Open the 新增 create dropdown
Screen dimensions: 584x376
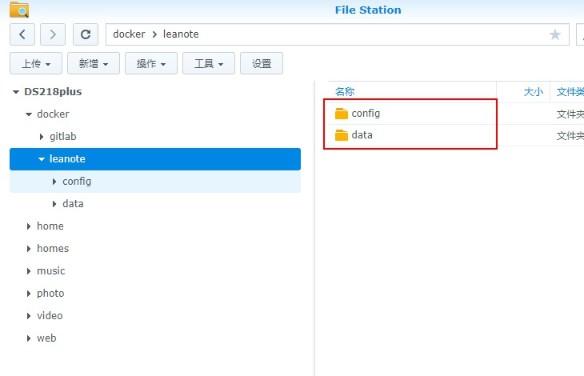point(93,64)
